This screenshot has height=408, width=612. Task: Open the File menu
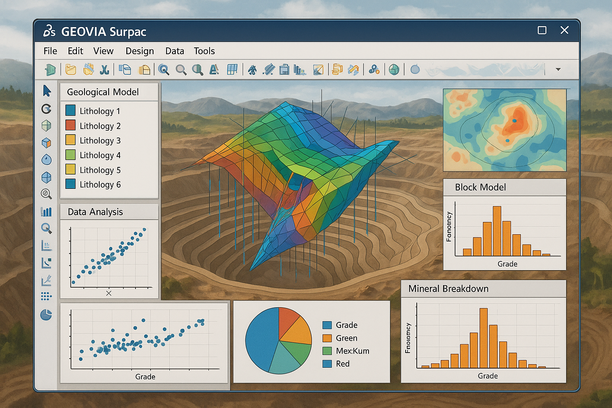pos(51,50)
